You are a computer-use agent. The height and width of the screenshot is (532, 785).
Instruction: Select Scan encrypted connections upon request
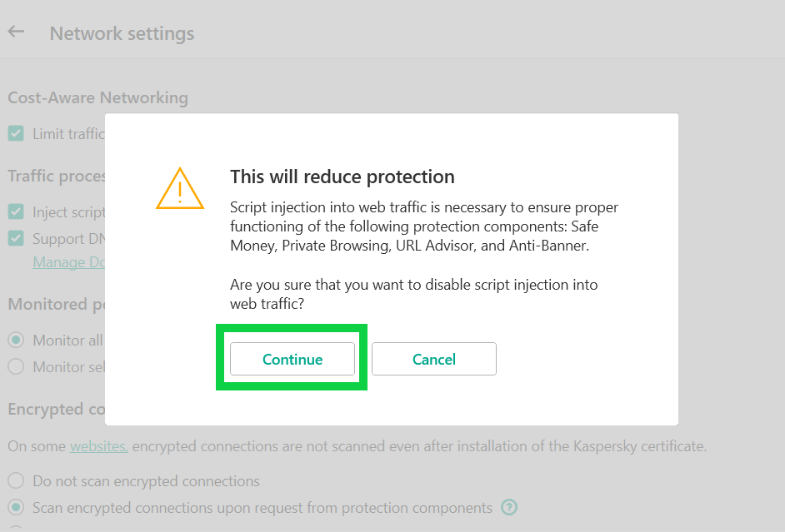tap(16, 507)
